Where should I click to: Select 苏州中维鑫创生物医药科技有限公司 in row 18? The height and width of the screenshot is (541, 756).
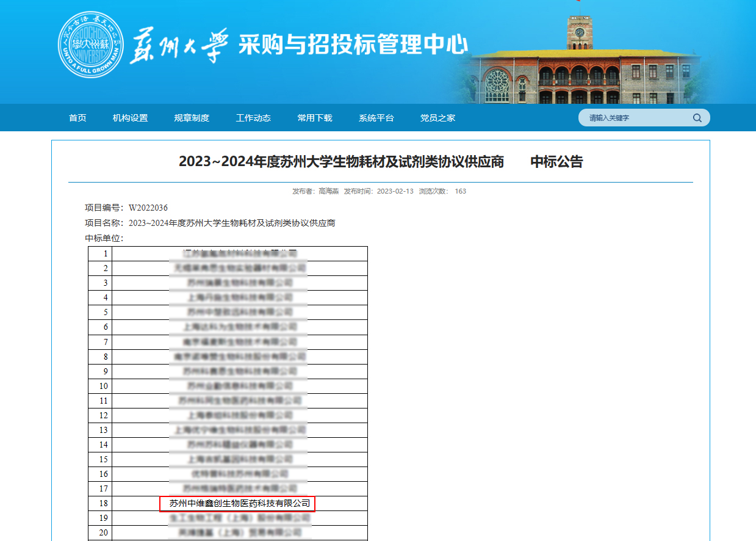coord(240,504)
